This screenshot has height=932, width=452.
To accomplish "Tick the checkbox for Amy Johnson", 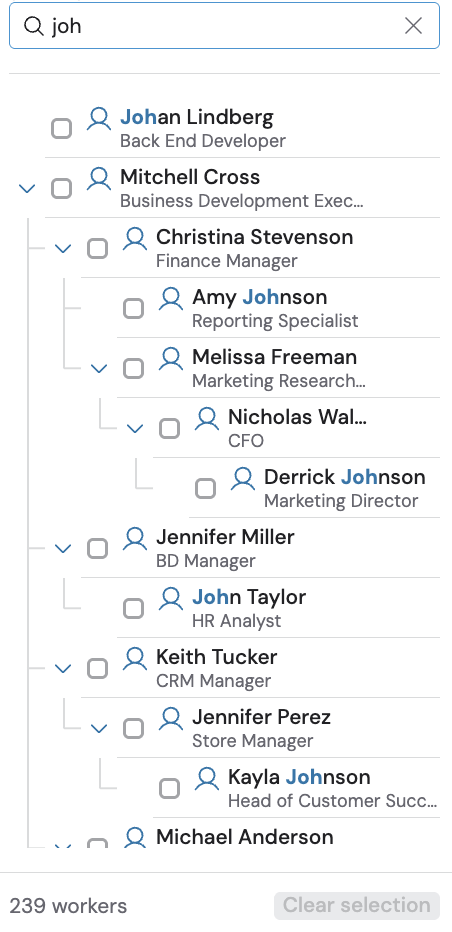I will (133, 308).
